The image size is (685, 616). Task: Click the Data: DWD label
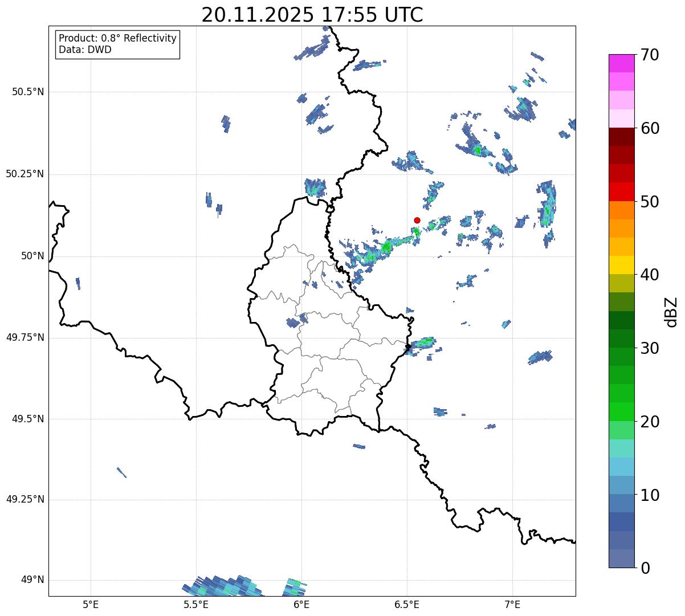[85, 50]
